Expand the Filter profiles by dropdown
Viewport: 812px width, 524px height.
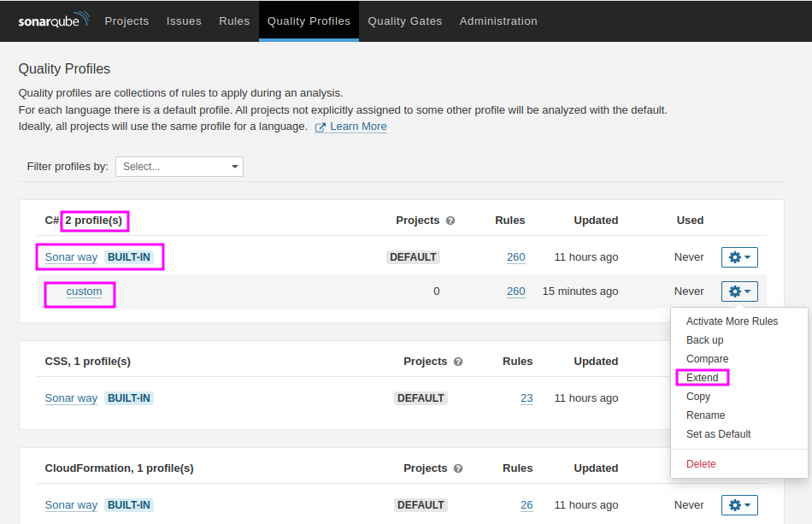pyautogui.click(x=179, y=167)
